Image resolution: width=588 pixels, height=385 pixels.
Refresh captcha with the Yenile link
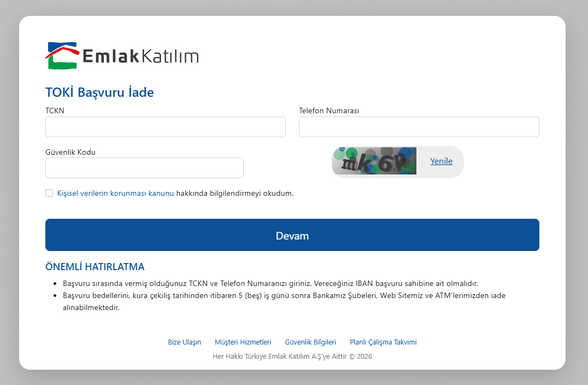click(x=441, y=161)
